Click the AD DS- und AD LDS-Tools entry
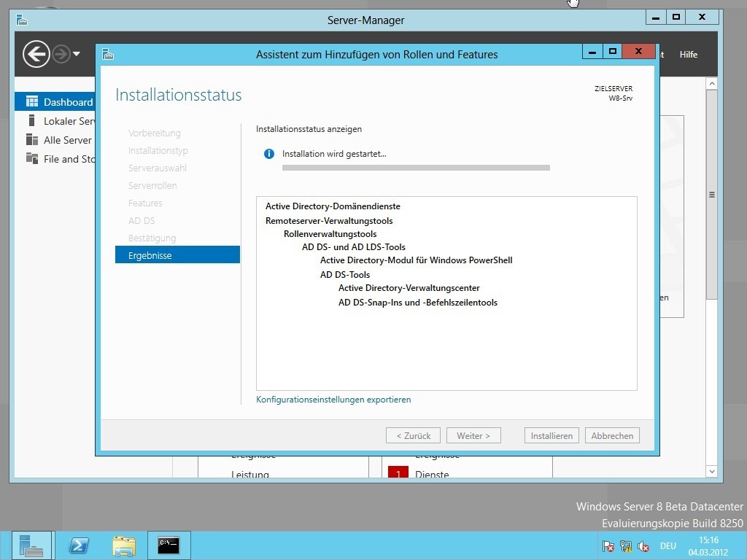Screen dimensions: 747x560 [x=354, y=247]
